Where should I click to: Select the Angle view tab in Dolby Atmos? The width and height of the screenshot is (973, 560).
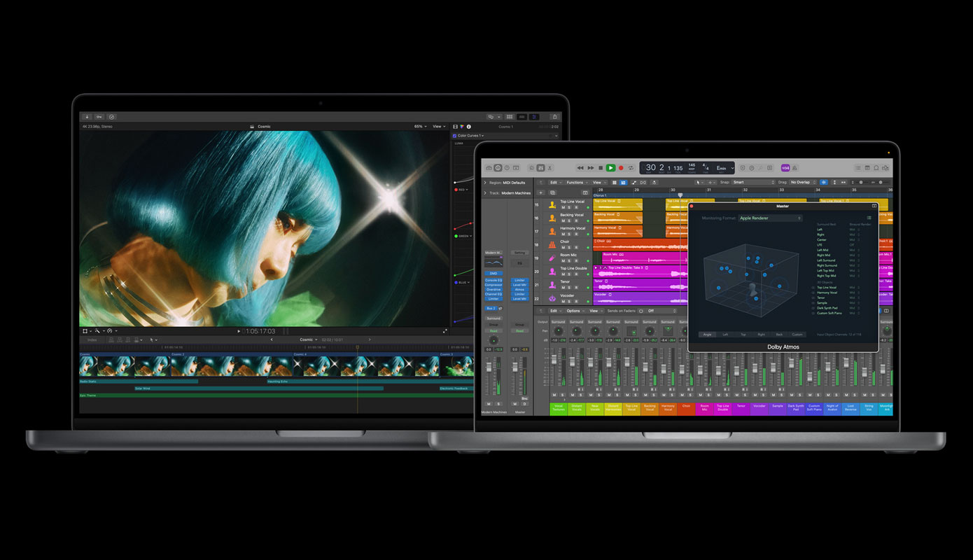707,335
